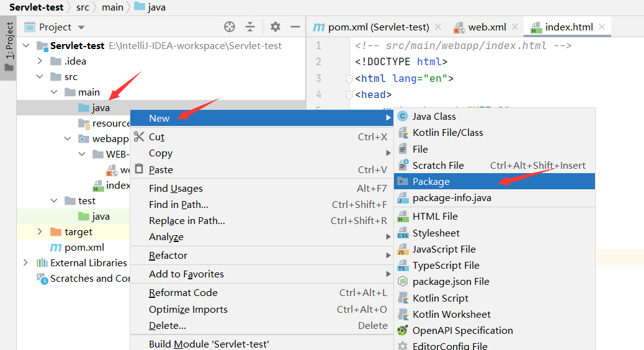Collapse the src folder
644x350 pixels.
40,76
